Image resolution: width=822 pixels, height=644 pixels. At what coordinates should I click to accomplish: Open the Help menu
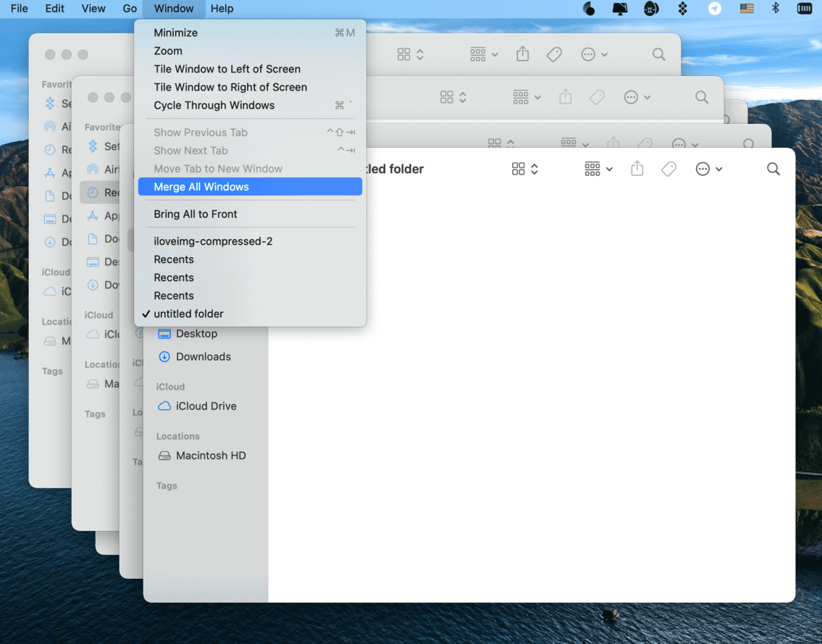coord(222,9)
